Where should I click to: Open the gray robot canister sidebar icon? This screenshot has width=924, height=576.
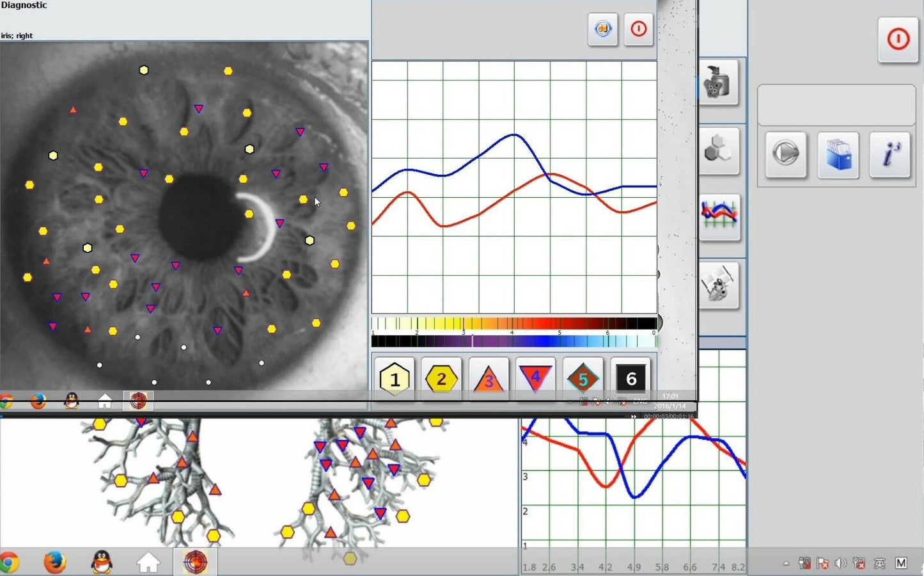pyautogui.click(x=718, y=83)
